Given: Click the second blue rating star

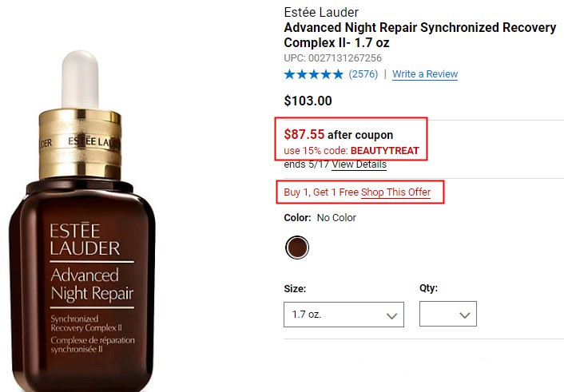Looking at the screenshot, I should click(x=302, y=74).
